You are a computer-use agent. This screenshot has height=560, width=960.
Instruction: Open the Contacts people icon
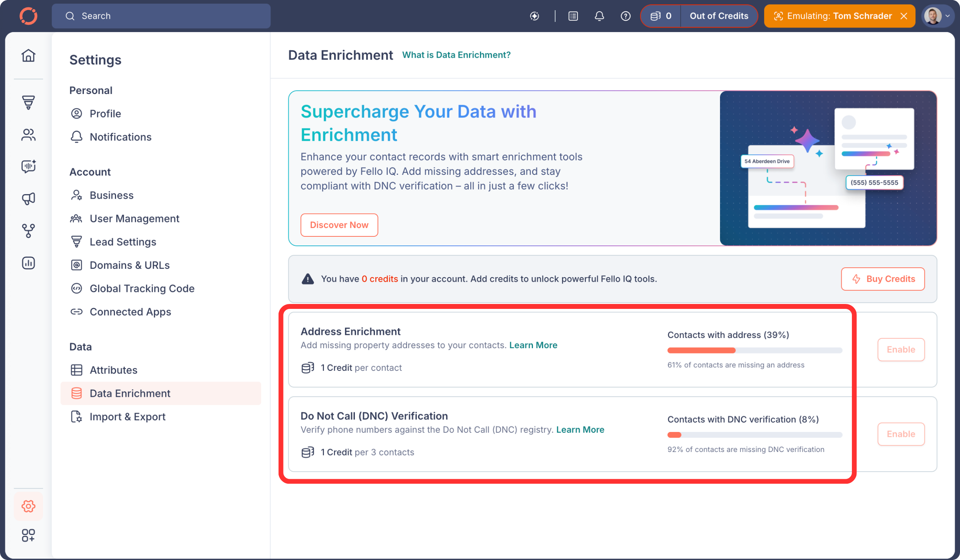(x=29, y=135)
